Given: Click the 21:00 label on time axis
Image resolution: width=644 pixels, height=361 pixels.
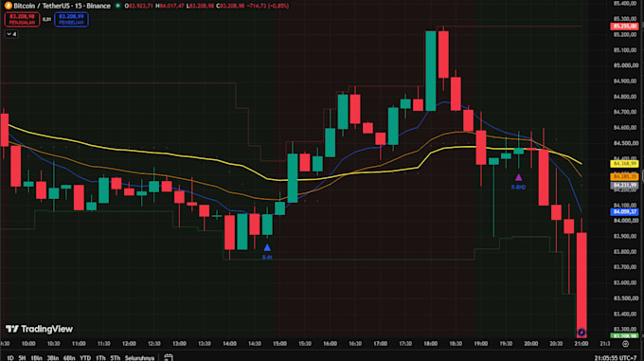Looking at the screenshot, I should (x=581, y=344).
